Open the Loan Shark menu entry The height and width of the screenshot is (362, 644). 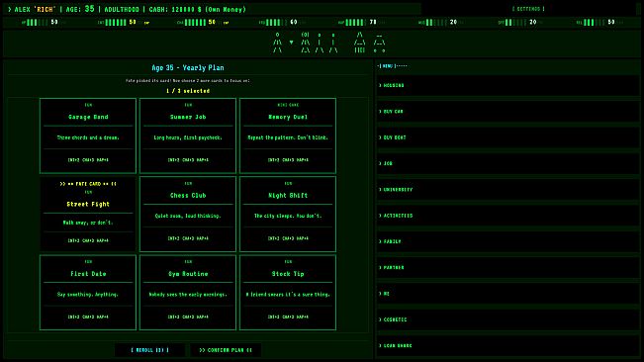[508, 345]
